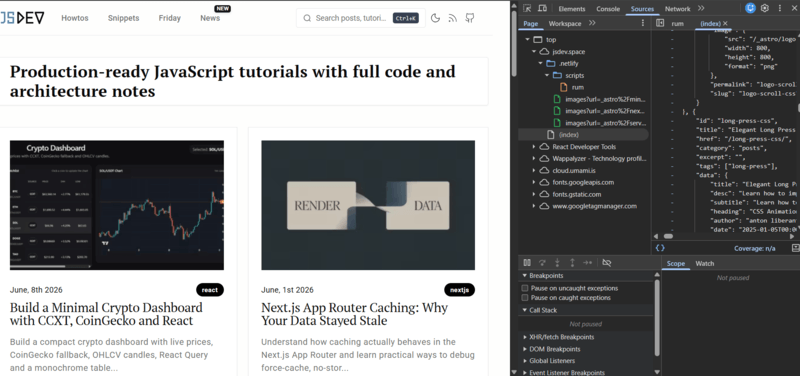Switch to Network panel tab

tap(677, 9)
